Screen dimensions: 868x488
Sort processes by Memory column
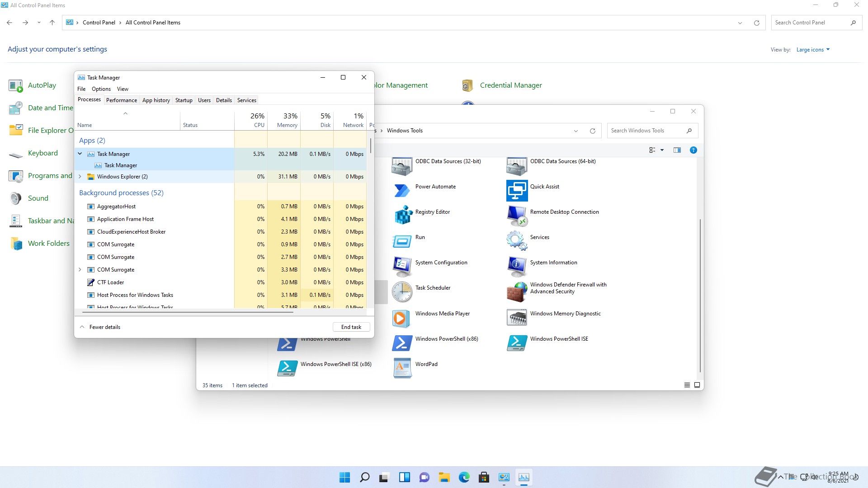click(x=284, y=120)
